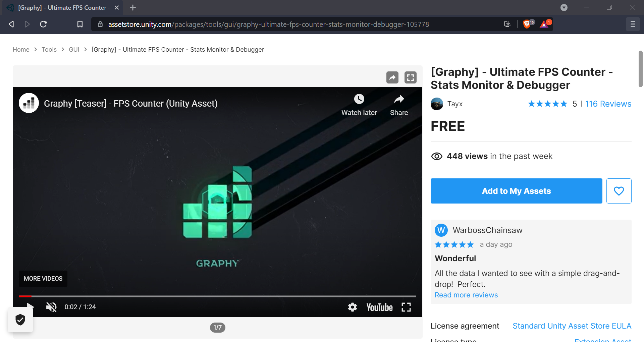
Task: Open the video settings gear
Action: pos(353,307)
